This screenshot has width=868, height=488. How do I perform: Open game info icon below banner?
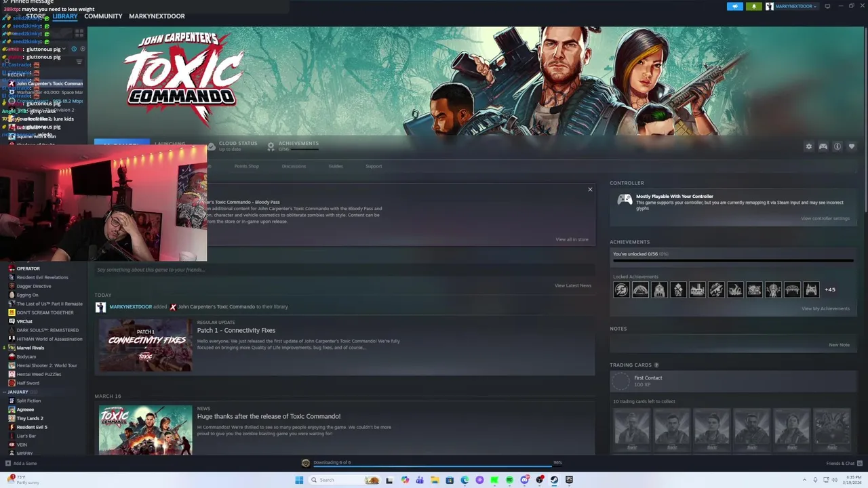pyautogui.click(x=837, y=146)
